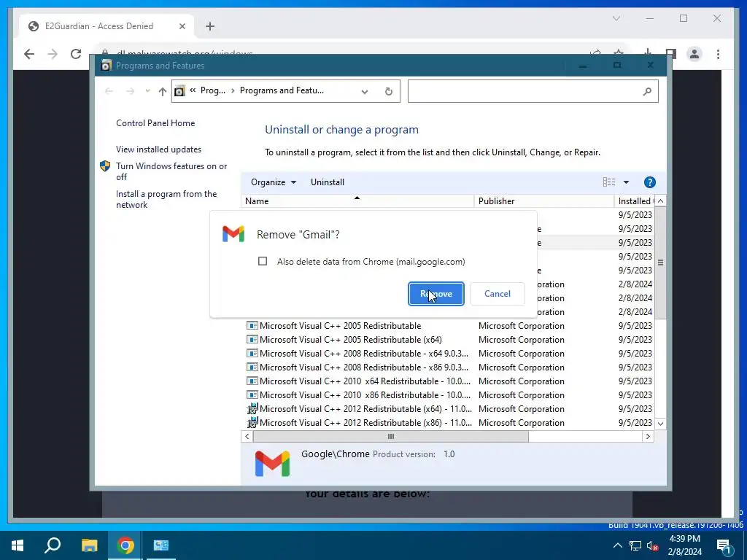Check 'Also delete data from Chrome' box

pos(263,261)
